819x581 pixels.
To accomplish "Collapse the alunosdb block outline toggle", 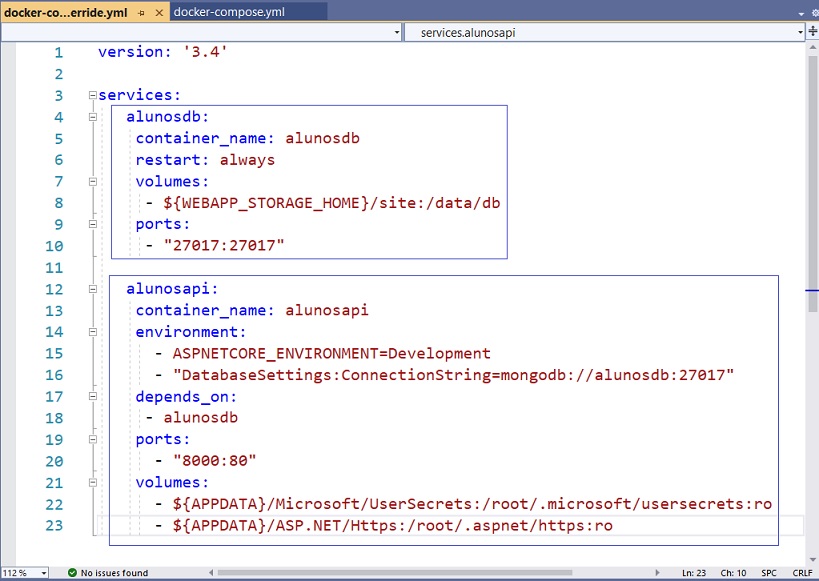I will (x=93, y=117).
